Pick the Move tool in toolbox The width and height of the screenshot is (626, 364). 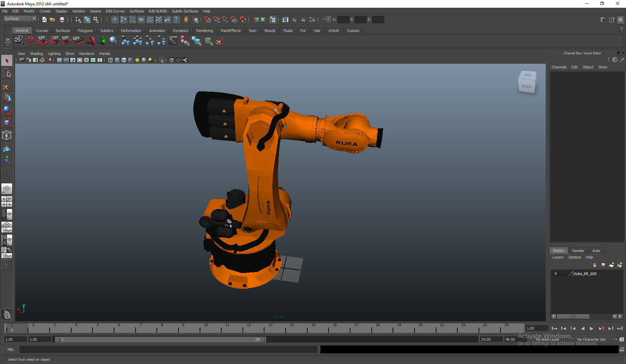point(7,98)
